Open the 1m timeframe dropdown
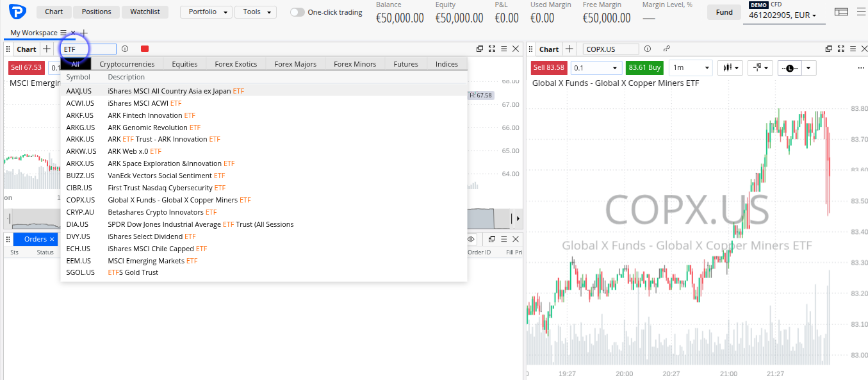 (x=691, y=68)
